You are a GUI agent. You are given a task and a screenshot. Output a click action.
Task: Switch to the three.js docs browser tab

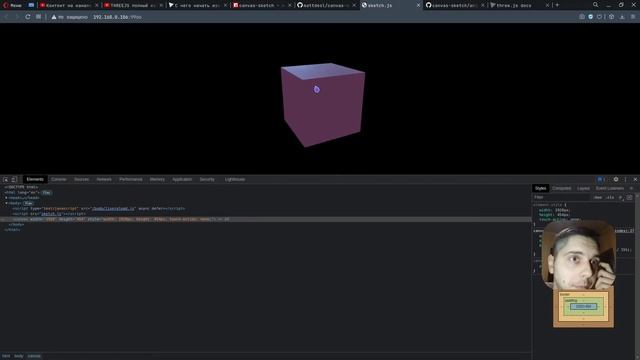[520, 5]
